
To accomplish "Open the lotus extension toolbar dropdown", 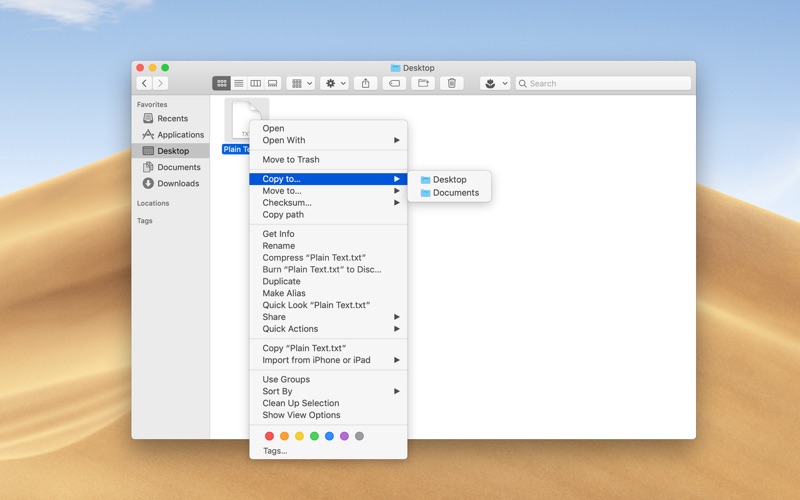I will [495, 83].
